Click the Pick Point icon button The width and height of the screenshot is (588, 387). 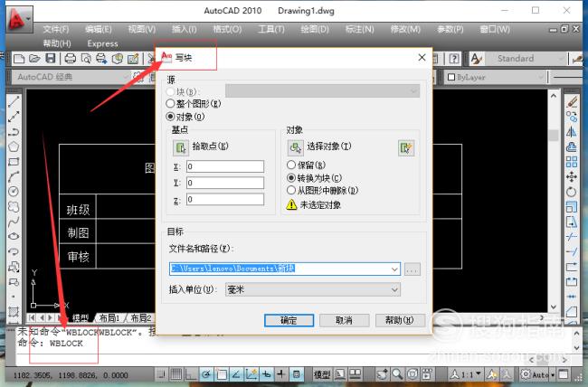tap(181, 147)
